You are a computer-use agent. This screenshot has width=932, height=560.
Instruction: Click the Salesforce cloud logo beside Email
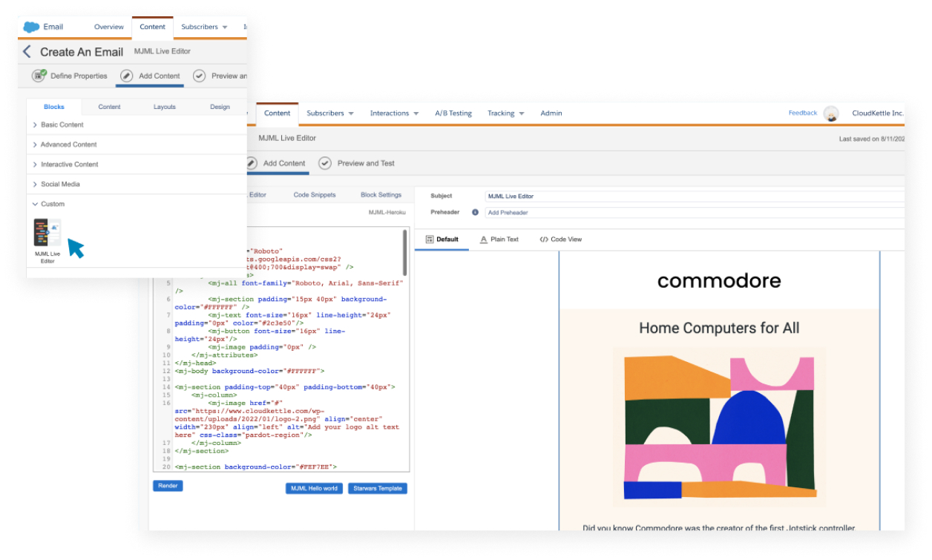click(x=31, y=27)
